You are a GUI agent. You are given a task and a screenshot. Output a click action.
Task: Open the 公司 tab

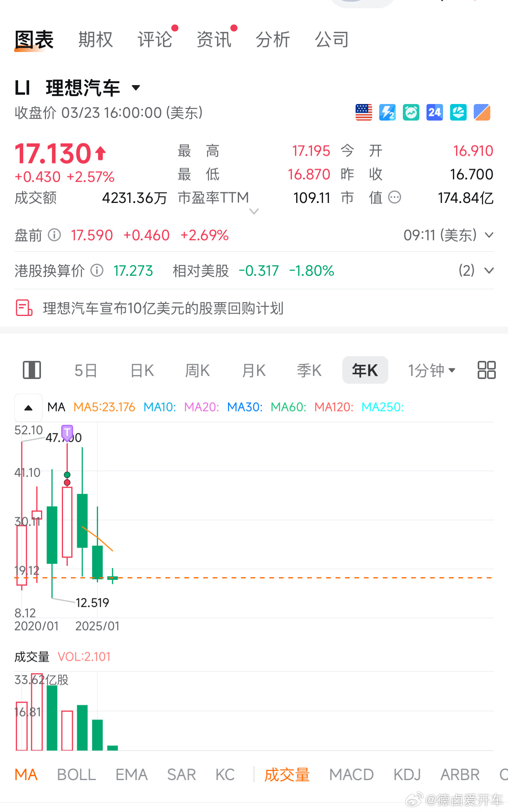[x=332, y=40]
